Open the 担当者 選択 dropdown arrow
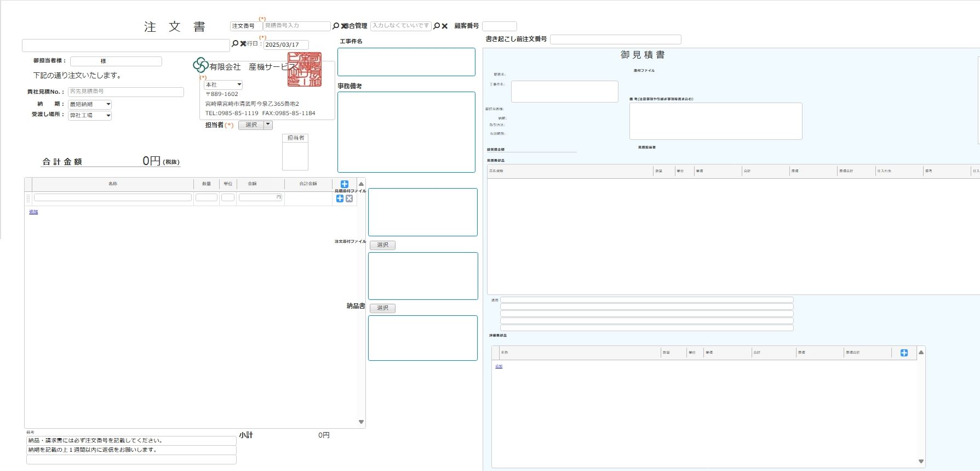Viewport: 980px width, 471px height. (268, 125)
